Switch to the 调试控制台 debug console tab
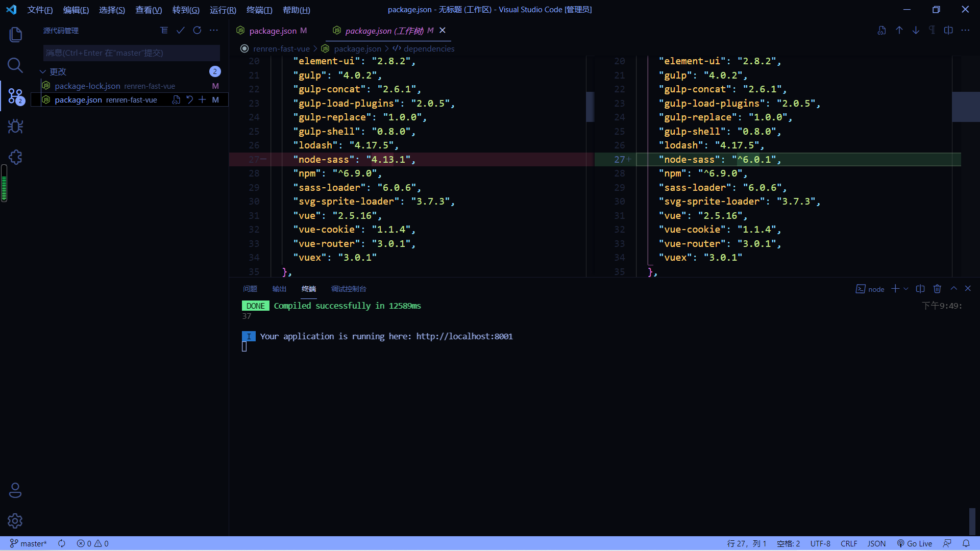Viewport: 980px width, 551px height. tap(349, 289)
